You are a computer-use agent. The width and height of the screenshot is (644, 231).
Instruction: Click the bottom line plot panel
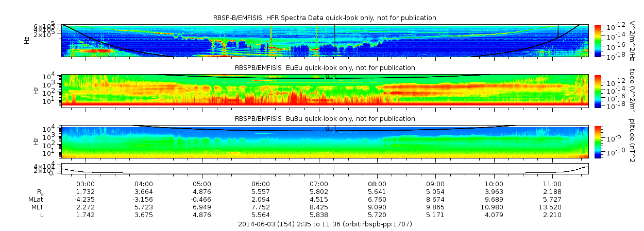325,168
